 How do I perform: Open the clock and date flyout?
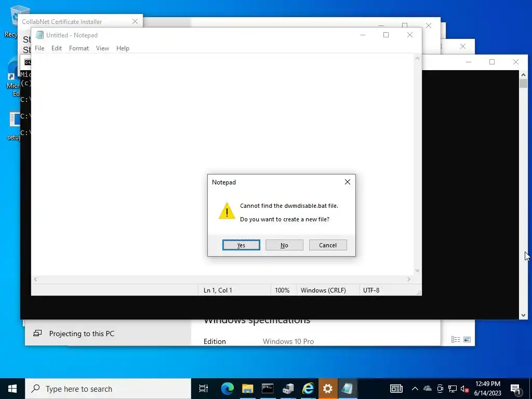[x=487, y=389]
